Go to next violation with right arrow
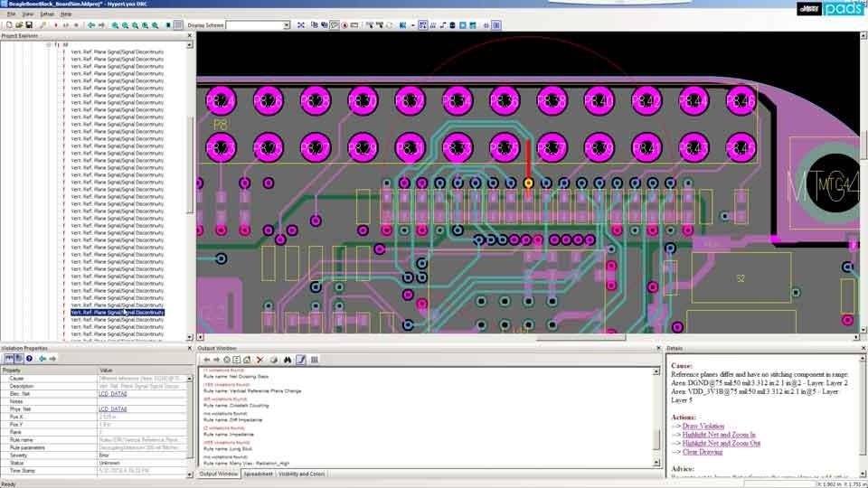 [52, 359]
